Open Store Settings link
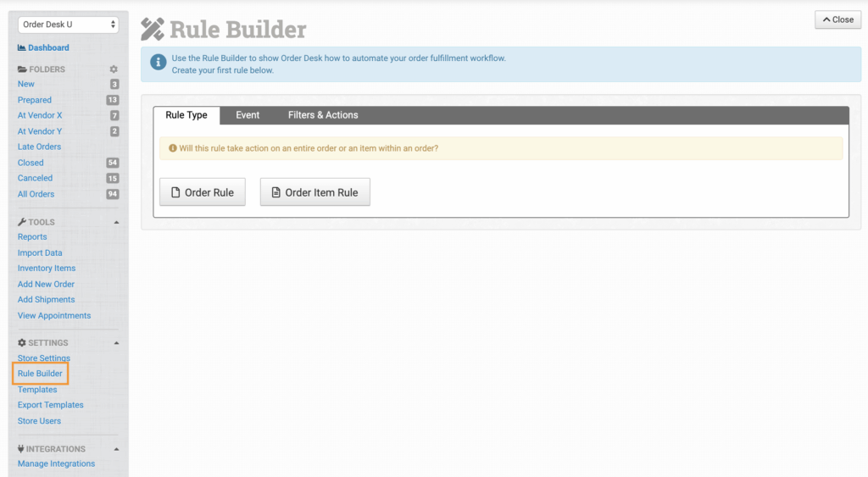Image resolution: width=868 pixels, height=477 pixels. [x=44, y=358]
